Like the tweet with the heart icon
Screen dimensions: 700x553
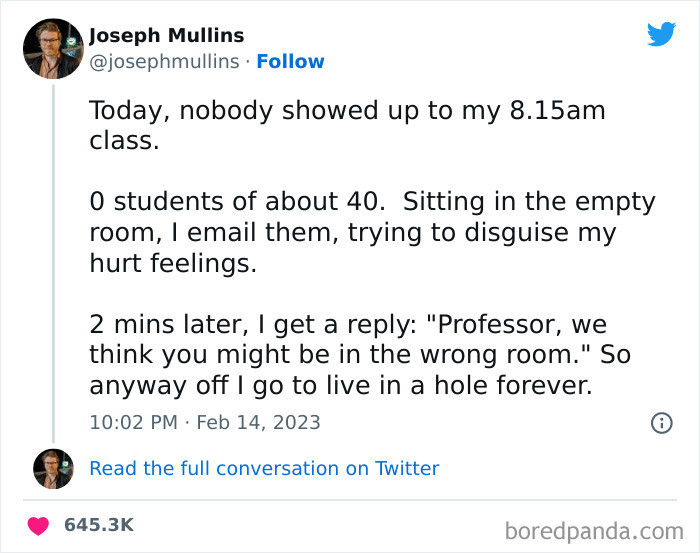pos(39,525)
